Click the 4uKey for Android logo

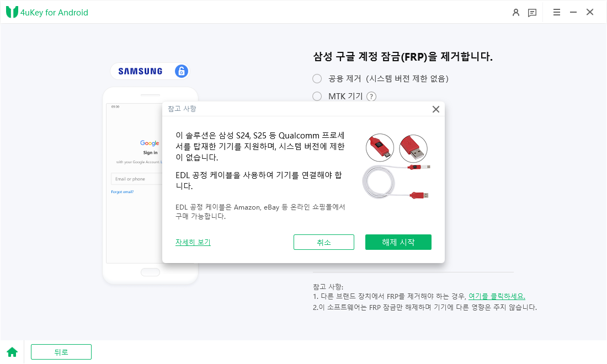click(47, 12)
